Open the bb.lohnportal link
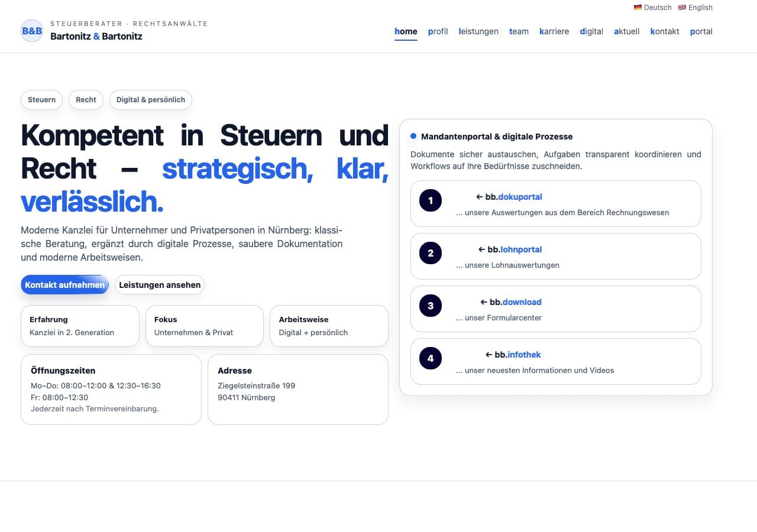This screenshot has width=757, height=532. pyautogui.click(x=515, y=249)
